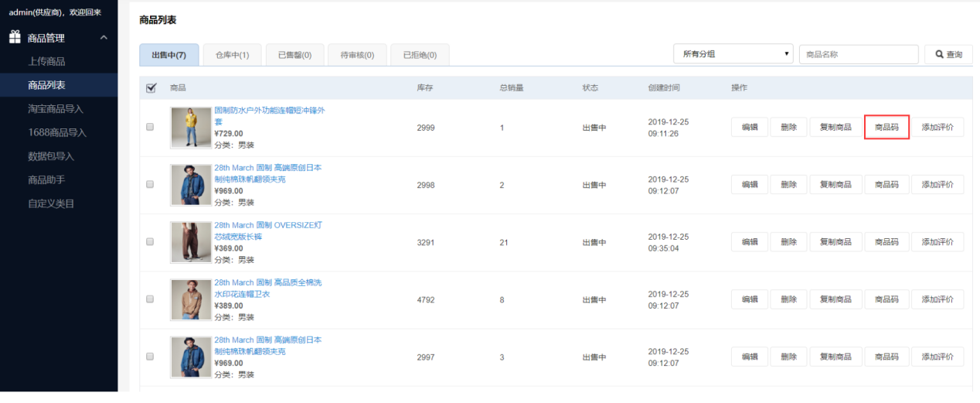980x403 pixels.
Task: Switch to the 已售罄(0) tab
Action: tap(295, 55)
